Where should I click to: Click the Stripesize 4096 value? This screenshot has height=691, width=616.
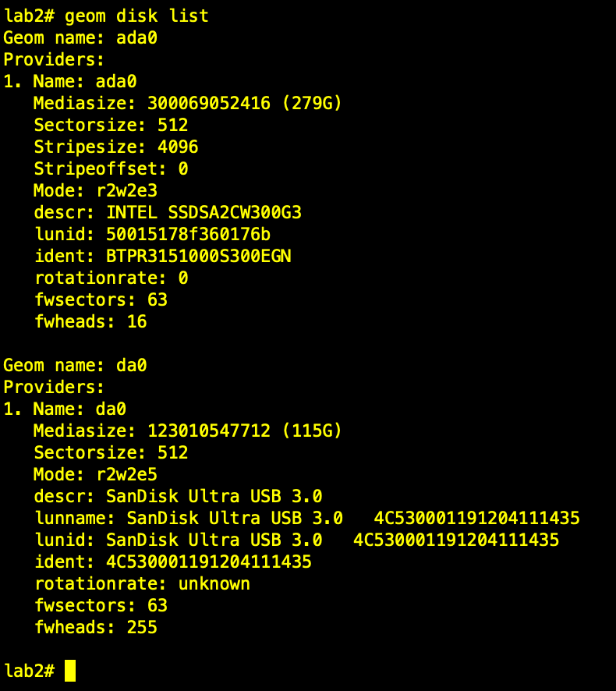coord(178,147)
